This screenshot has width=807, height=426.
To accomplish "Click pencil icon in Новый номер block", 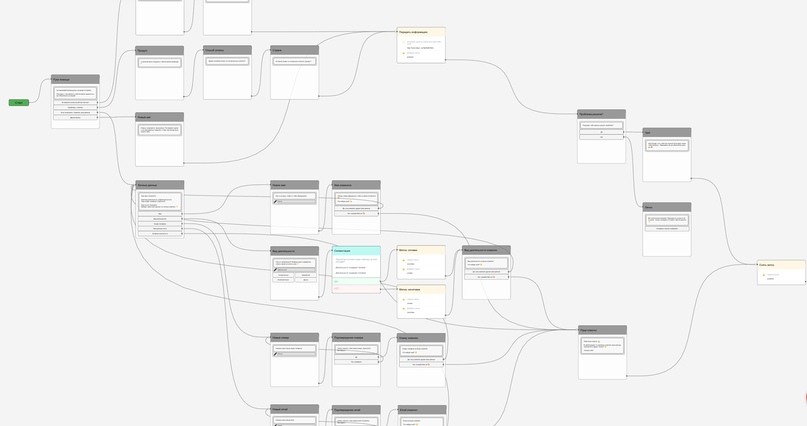I will coord(277,354).
